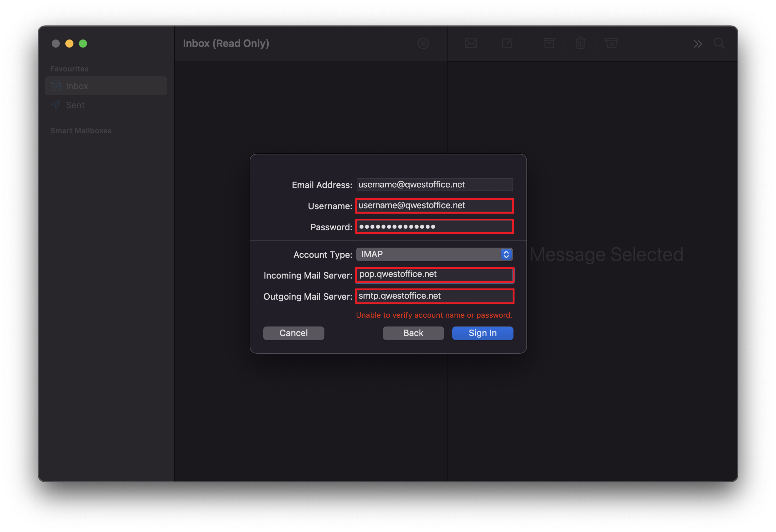Screen dimensions: 776x532
Task: Click the compose new message icon
Action: point(507,44)
